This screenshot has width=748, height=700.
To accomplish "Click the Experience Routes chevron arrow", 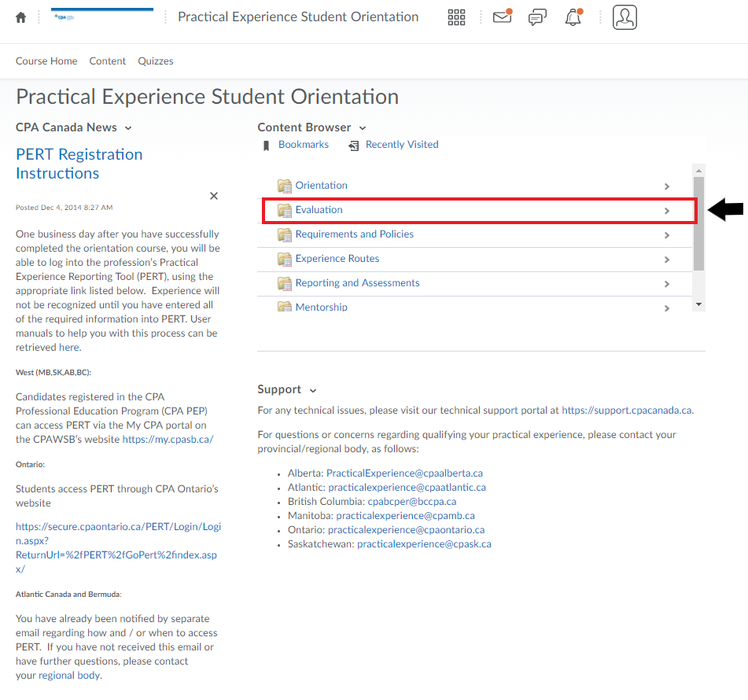I will point(667,260).
